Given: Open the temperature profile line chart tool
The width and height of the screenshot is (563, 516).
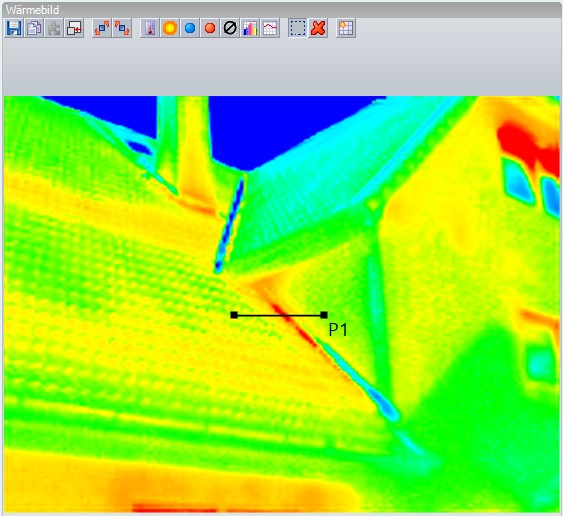Looking at the screenshot, I should [x=270, y=28].
